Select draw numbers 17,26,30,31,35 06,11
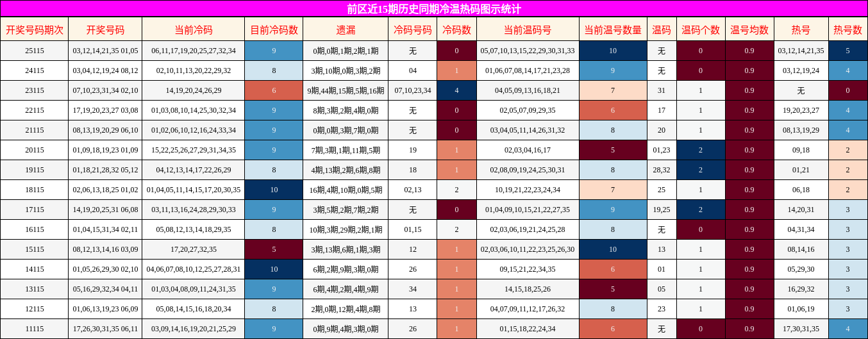This screenshot has height=339, width=868. pos(105,329)
